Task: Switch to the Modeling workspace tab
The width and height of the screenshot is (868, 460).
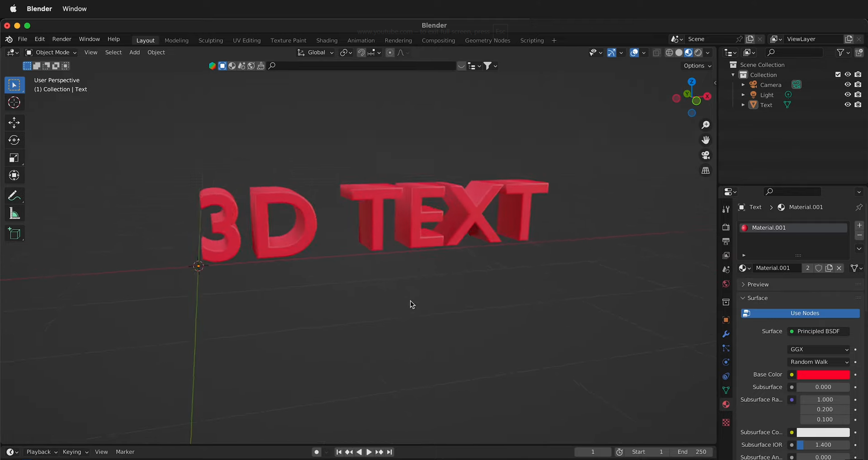Action: pyautogui.click(x=176, y=40)
